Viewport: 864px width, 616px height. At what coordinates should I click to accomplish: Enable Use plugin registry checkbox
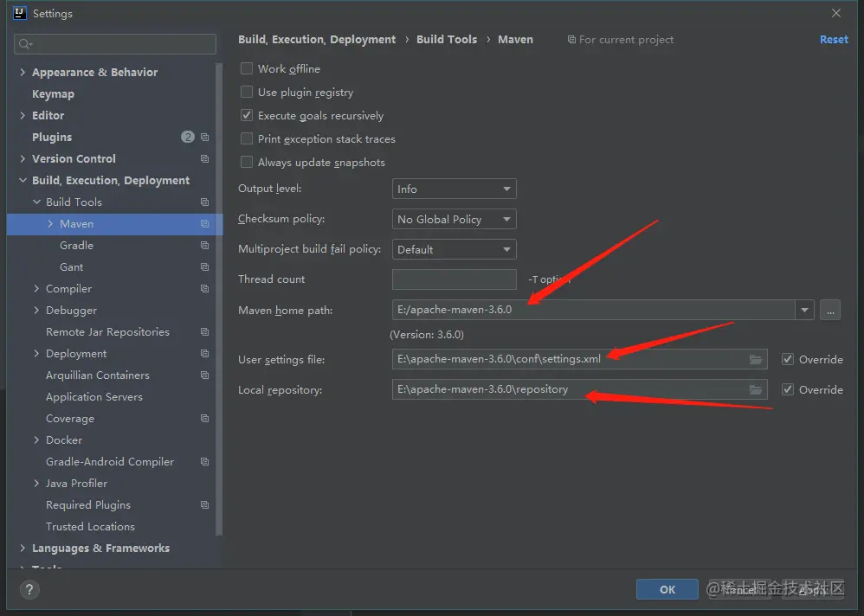[x=247, y=92]
